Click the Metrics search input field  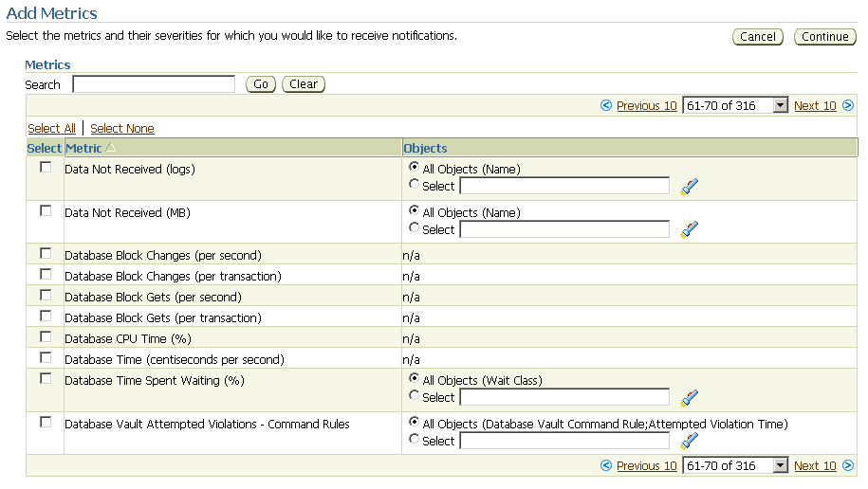[154, 84]
